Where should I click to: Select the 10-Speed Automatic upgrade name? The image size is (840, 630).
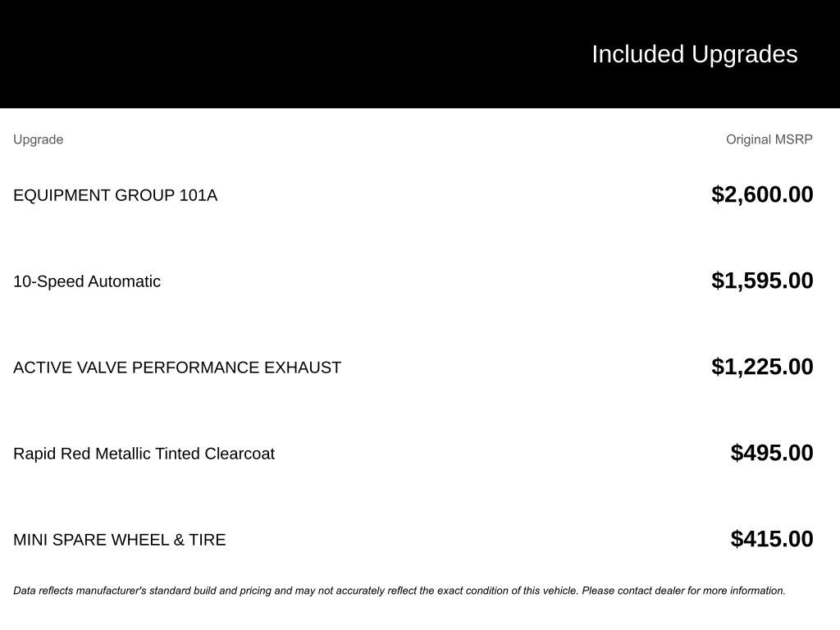87,281
